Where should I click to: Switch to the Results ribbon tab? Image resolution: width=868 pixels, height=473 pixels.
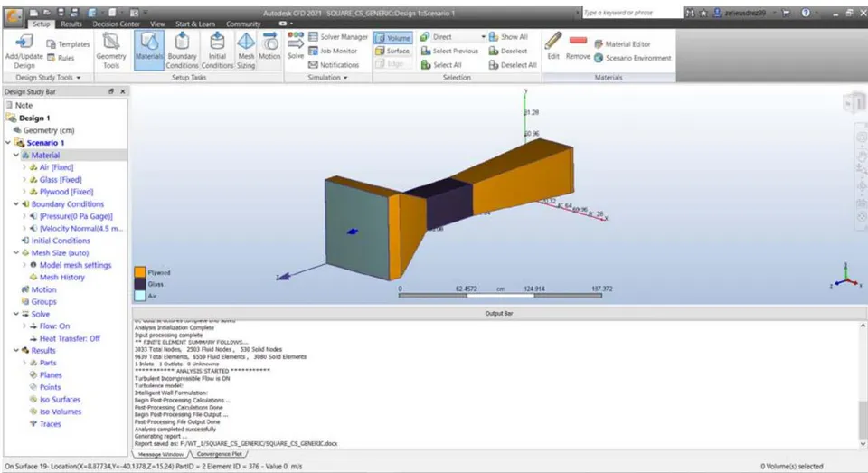tap(71, 24)
